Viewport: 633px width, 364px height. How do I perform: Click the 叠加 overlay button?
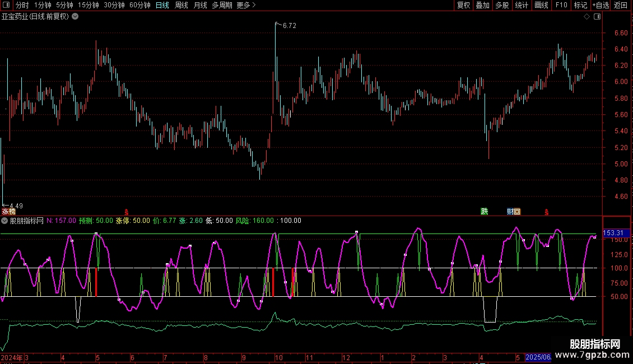coord(483,5)
